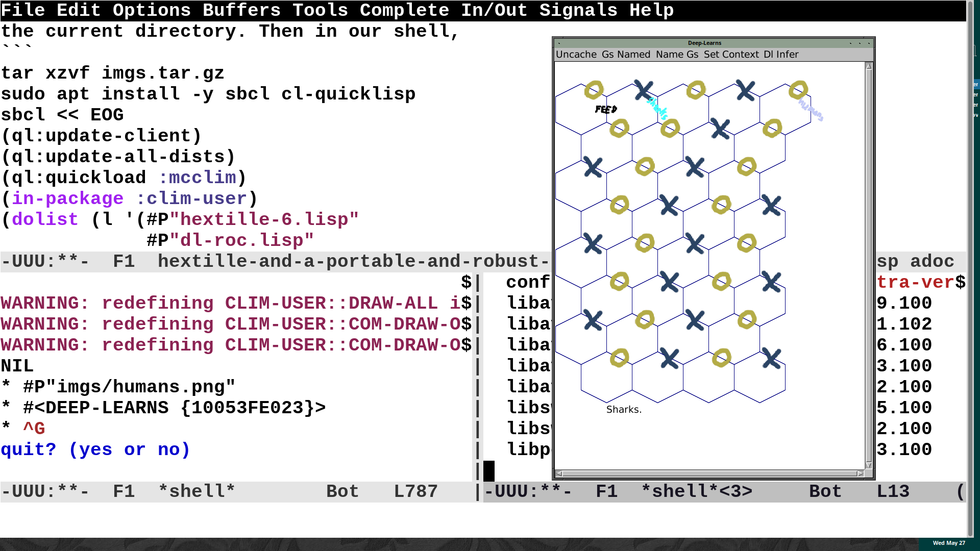Open the File menu in Emacs
980x551 pixels.
pos(23,10)
